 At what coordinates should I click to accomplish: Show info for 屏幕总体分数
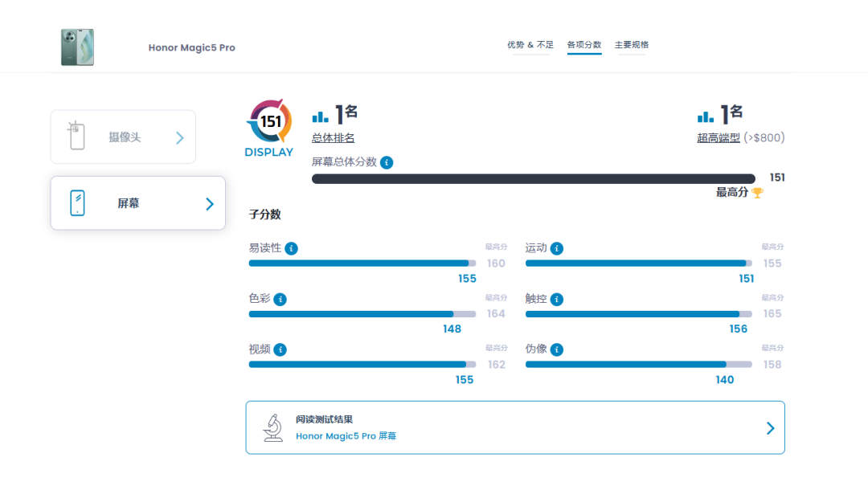point(387,163)
